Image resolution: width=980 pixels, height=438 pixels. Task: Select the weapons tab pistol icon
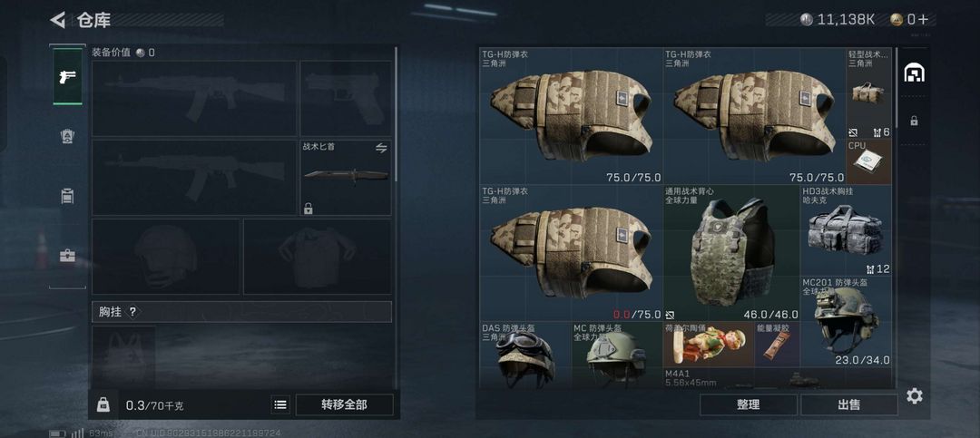(67, 76)
